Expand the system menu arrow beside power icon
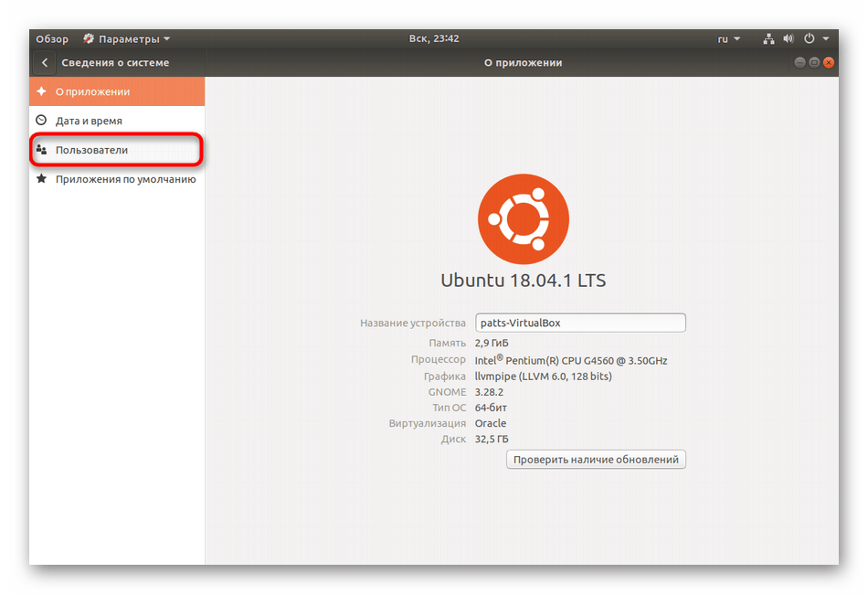868x594 pixels. pyautogui.click(x=826, y=39)
